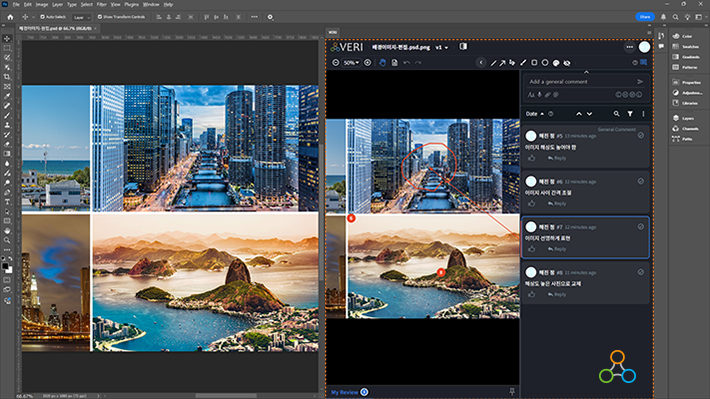710x399 pixels.
Task: Open the comment search magnifier
Action: tap(616, 114)
